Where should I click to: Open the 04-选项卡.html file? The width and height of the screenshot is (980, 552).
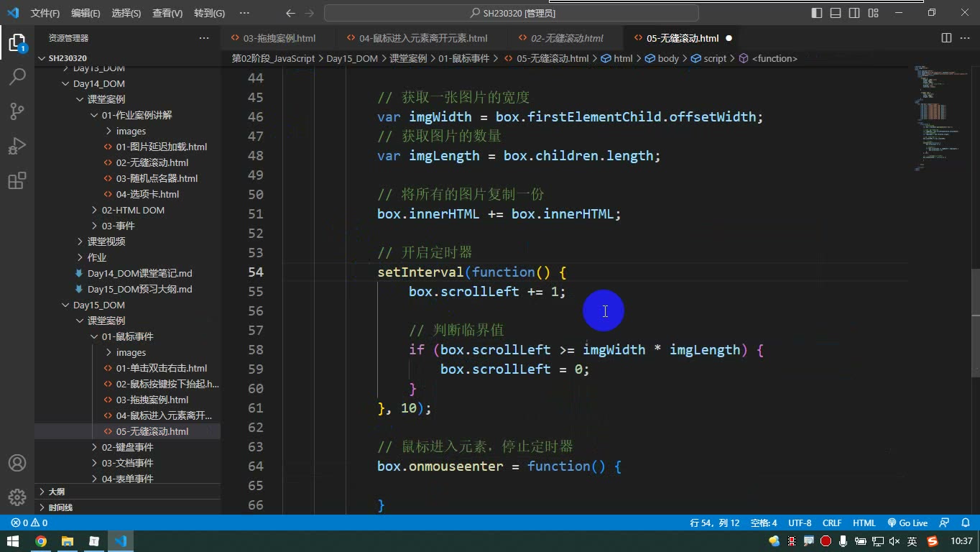(147, 194)
